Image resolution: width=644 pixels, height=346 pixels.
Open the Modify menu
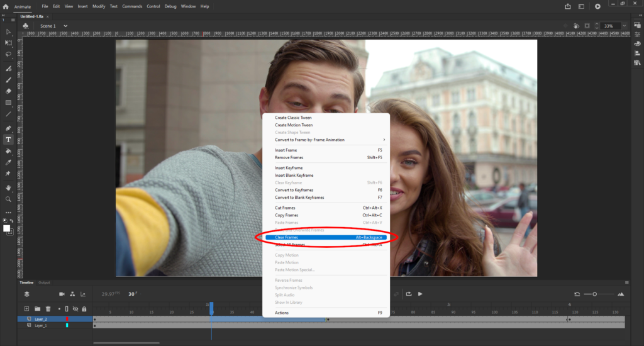pyautogui.click(x=99, y=6)
